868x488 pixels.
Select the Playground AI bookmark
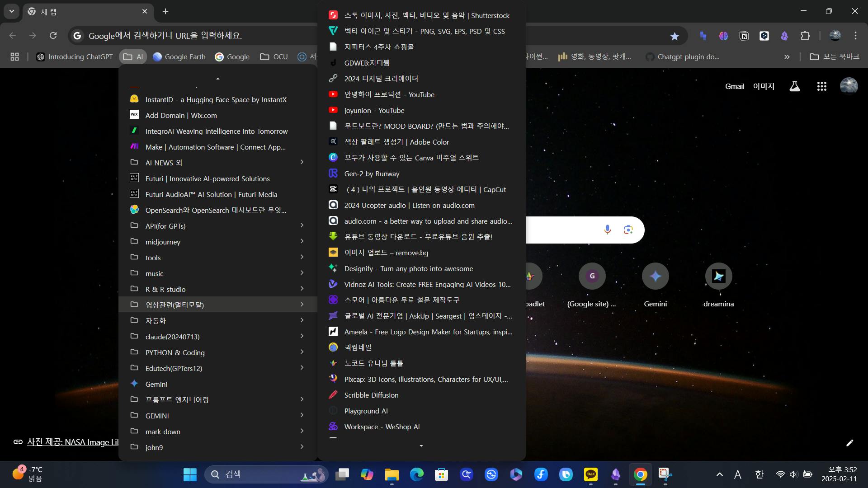(x=421, y=411)
